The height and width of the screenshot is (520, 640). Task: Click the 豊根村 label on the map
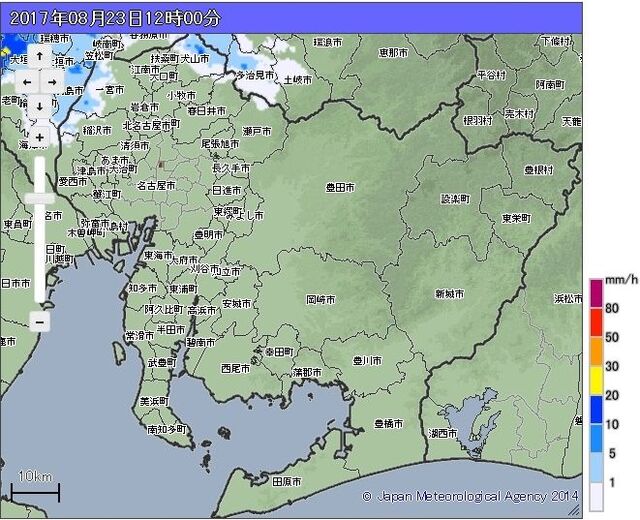(539, 169)
